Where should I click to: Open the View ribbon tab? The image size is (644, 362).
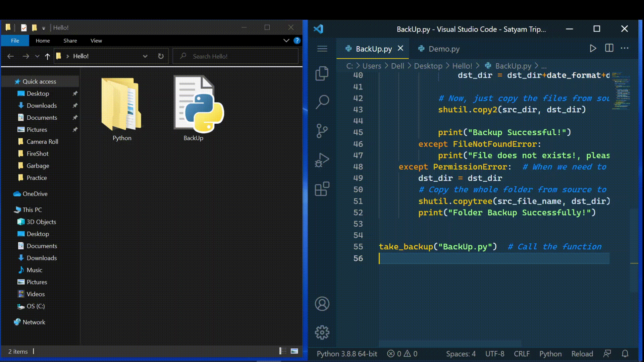coord(96,41)
